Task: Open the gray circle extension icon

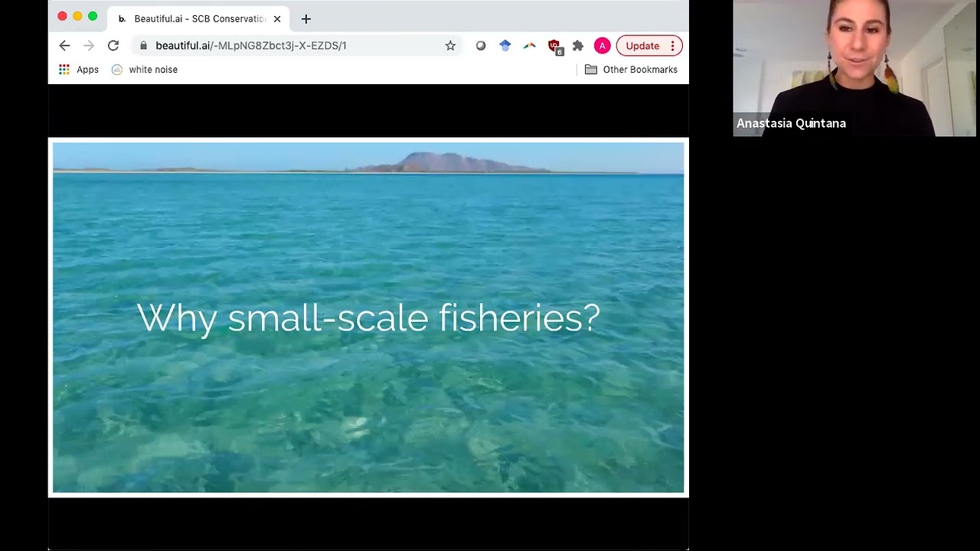Action: [481, 46]
